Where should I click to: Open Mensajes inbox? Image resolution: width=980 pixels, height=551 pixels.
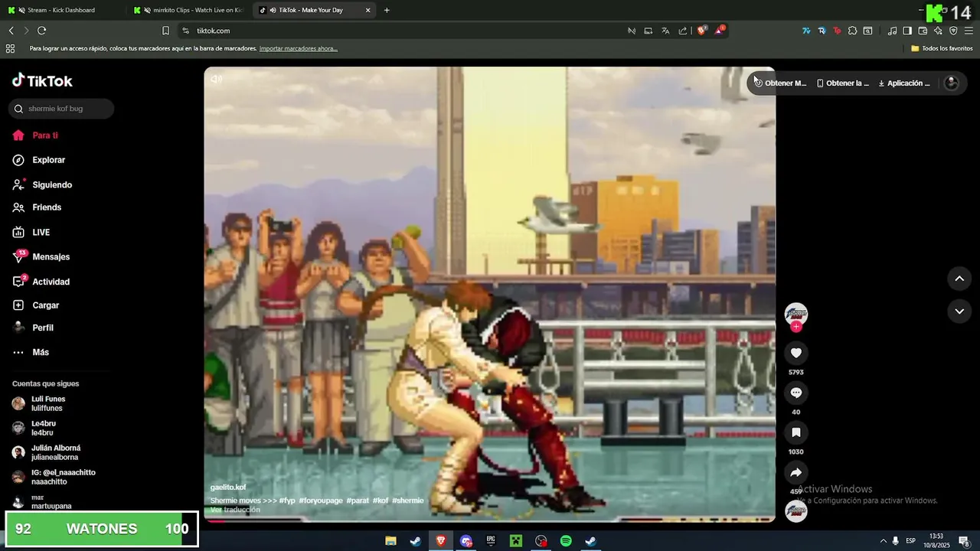[x=41, y=257]
